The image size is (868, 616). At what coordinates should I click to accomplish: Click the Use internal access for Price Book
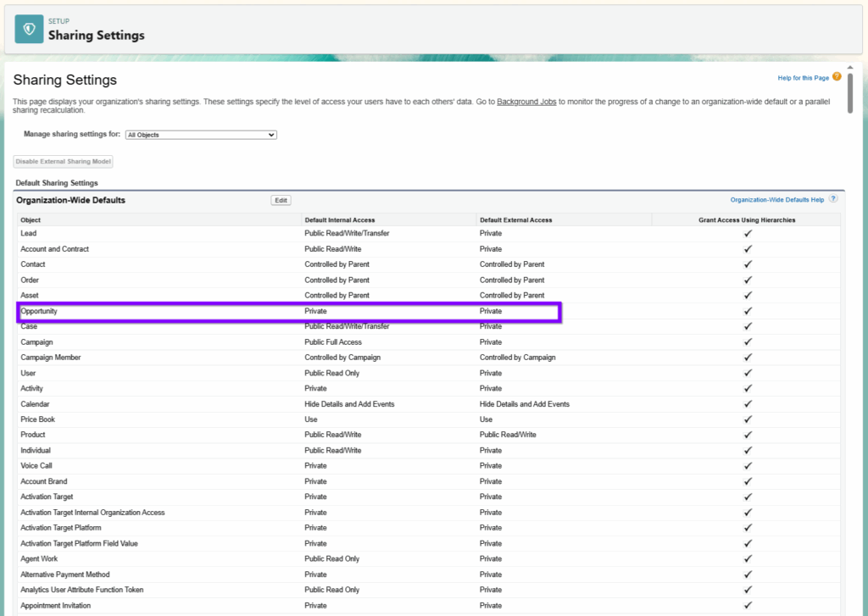pyautogui.click(x=310, y=419)
